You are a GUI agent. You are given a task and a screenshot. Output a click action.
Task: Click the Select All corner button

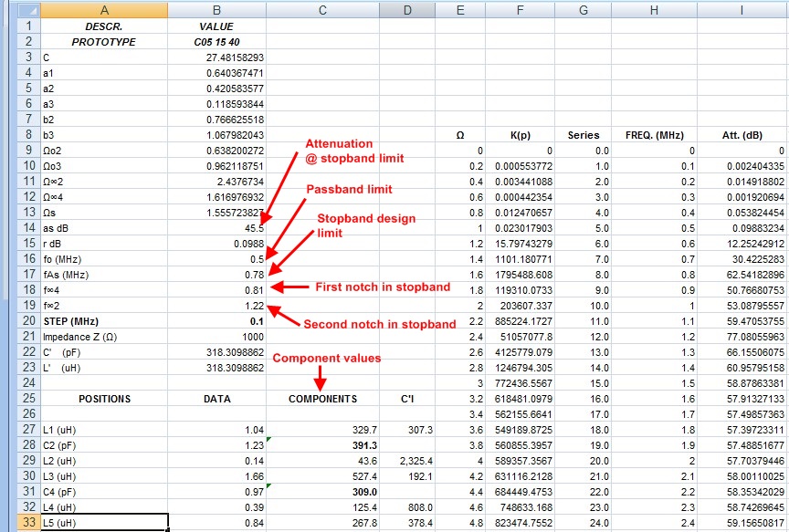point(29,10)
